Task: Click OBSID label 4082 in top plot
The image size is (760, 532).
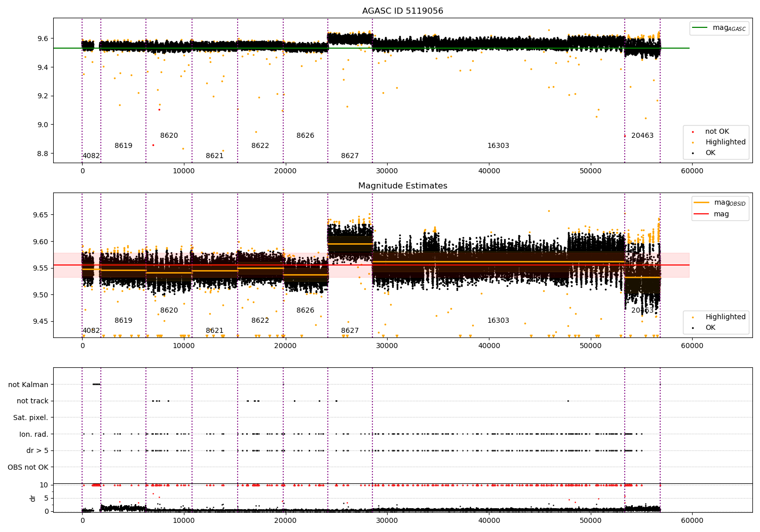Action: click(x=91, y=156)
